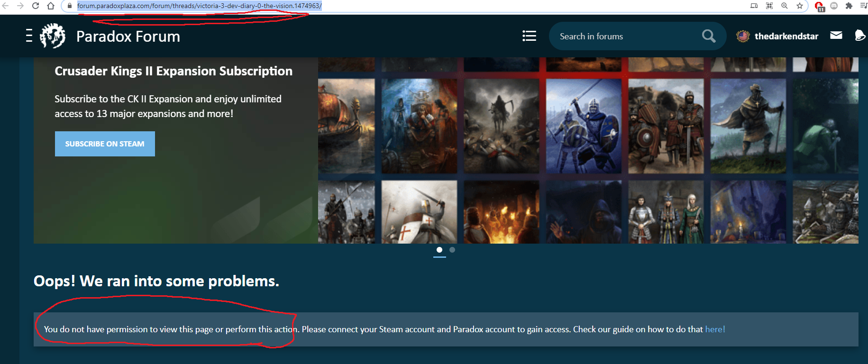This screenshot has height=364, width=868.
Task: Bookmark page with the star icon
Action: tap(800, 6)
